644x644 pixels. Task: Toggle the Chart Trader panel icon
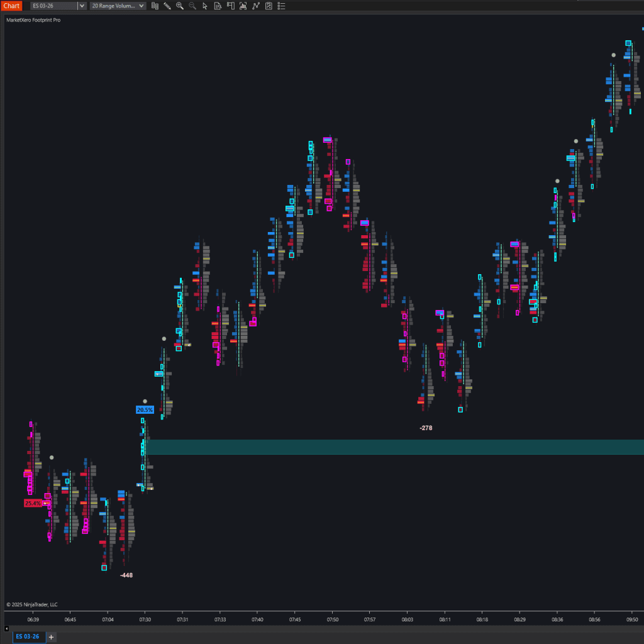[230, 6]
